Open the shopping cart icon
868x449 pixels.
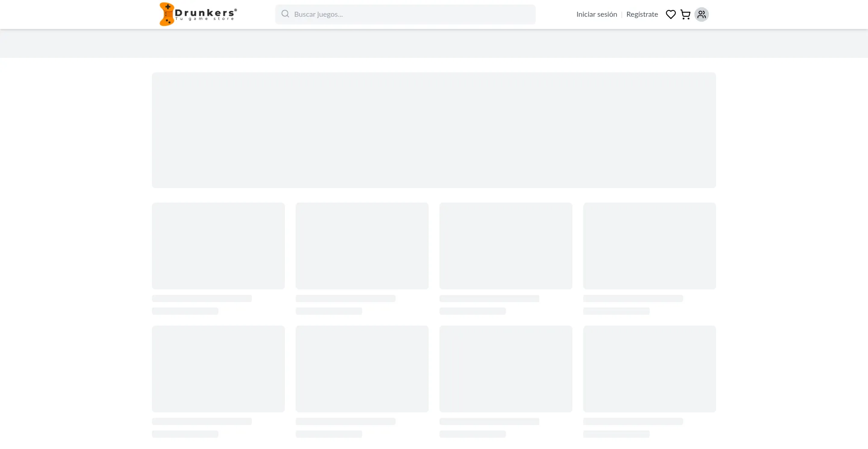[685, 14]
